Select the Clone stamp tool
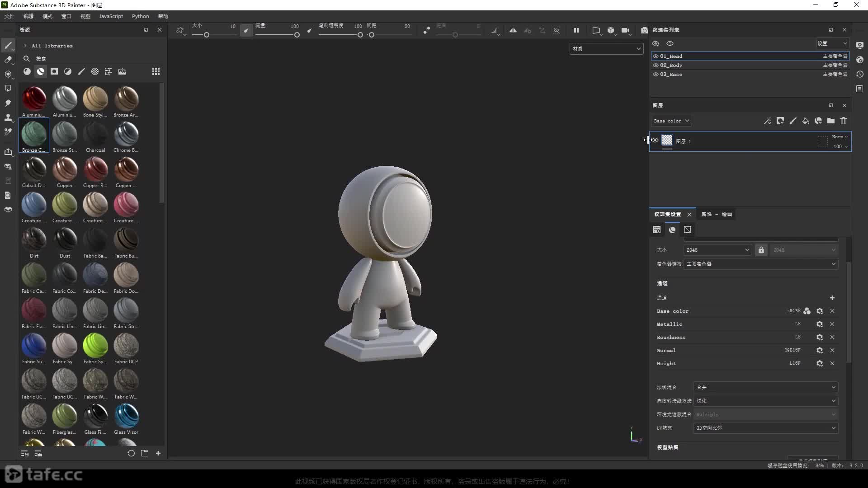The height and width of the screenshot is (488, 868). [x=8, y=117]
